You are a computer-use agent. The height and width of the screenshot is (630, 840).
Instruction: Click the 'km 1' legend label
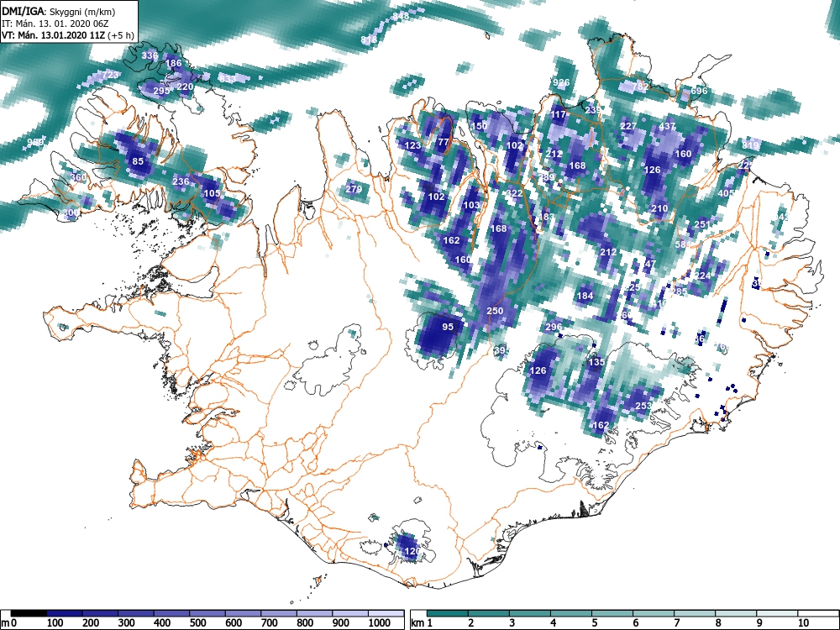pos(421,622)
